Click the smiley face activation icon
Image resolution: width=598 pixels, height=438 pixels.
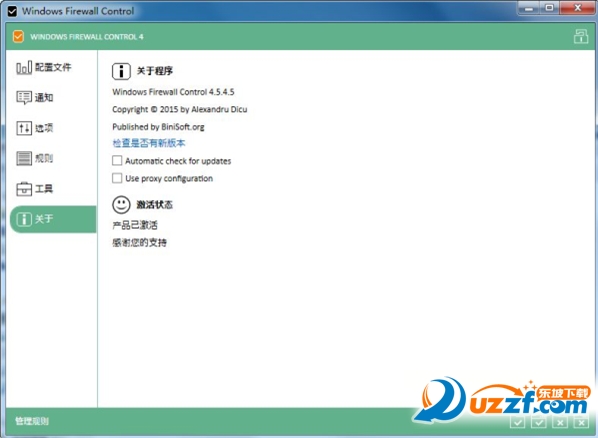[121, 205]
